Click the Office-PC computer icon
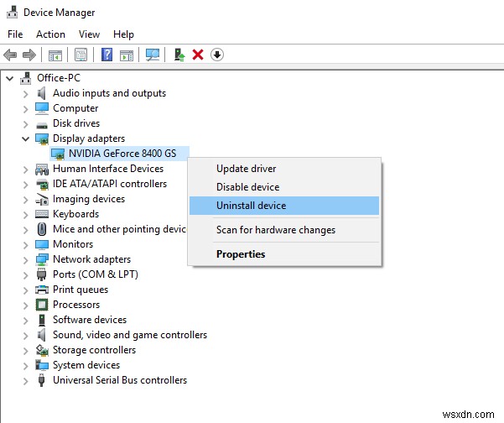The width and height of the screenshot is (504, 423). 26,78
